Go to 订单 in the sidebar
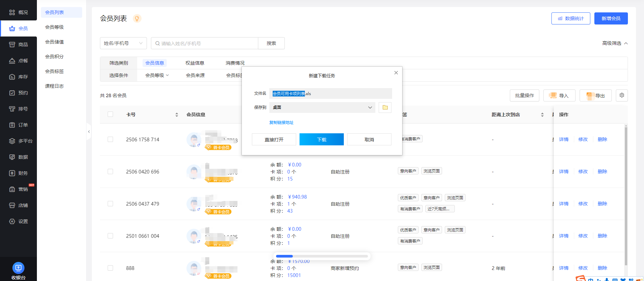Viewport: 644px width, 281px height. pyautogui.click(x=19, y=125)
